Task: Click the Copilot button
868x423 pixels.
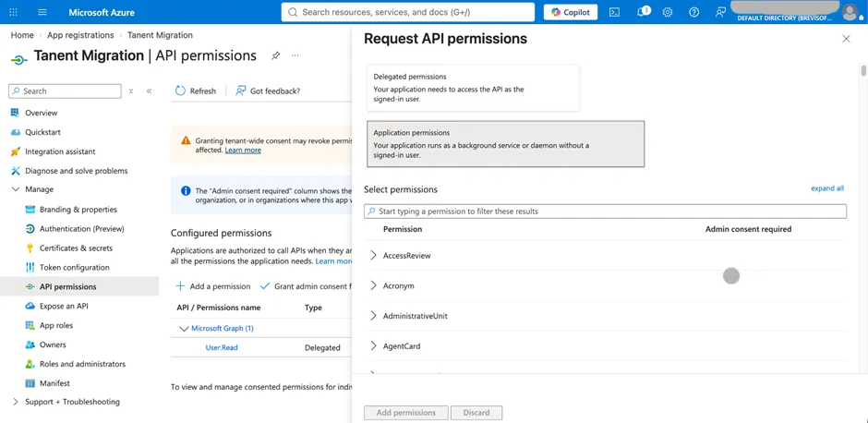Action: pos(571,12)
